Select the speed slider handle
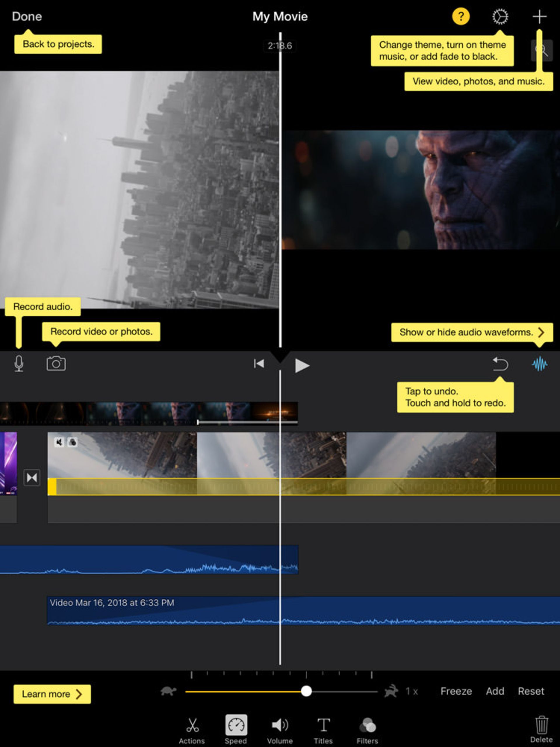 pyautogui.click(x=307, y=691)
